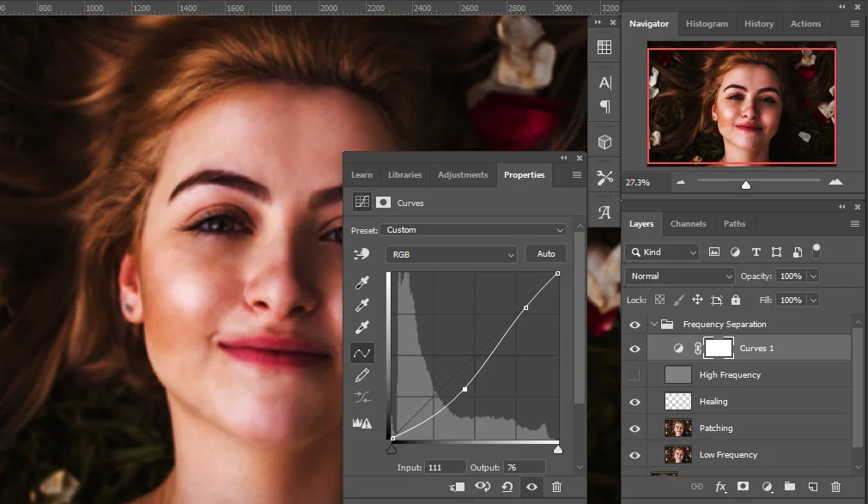Lock layer position
This screenshot has width=868, height=504.
tap(697, 300)
